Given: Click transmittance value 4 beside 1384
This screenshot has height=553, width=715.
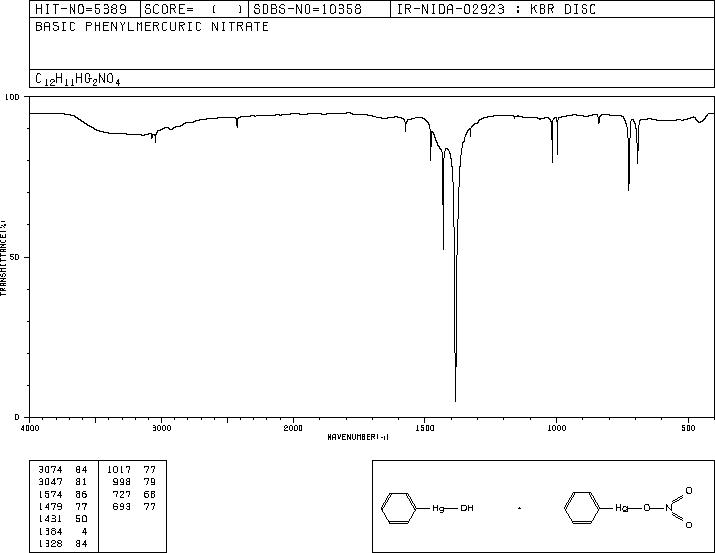Looking at the screenshot, I should pyautogui.click(x=84, y=532).
